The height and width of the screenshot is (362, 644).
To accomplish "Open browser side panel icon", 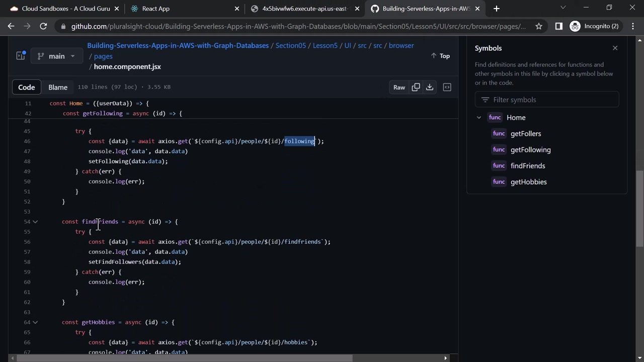I will coord(558,26).
